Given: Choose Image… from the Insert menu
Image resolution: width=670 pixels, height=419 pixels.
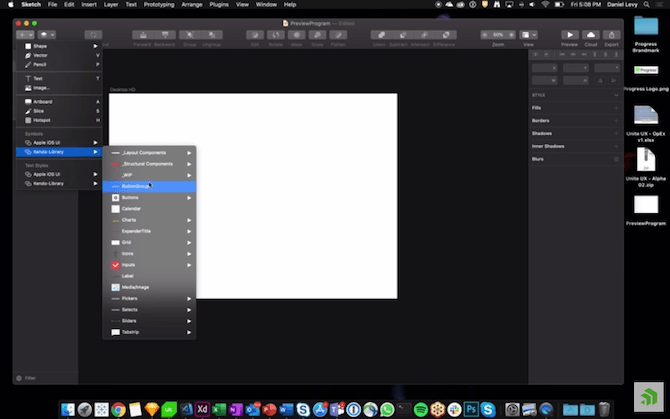Looking at the screenshot, I should (x=41, y=87).
